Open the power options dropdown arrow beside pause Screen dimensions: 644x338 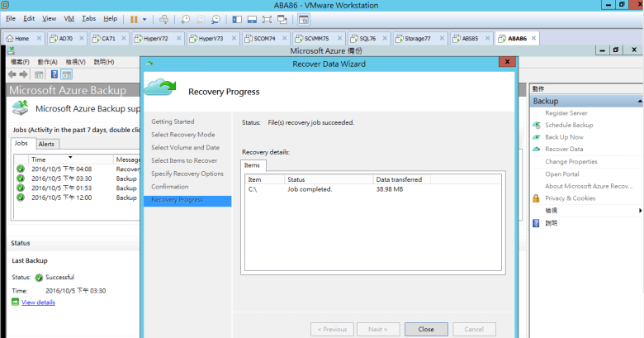145,18
